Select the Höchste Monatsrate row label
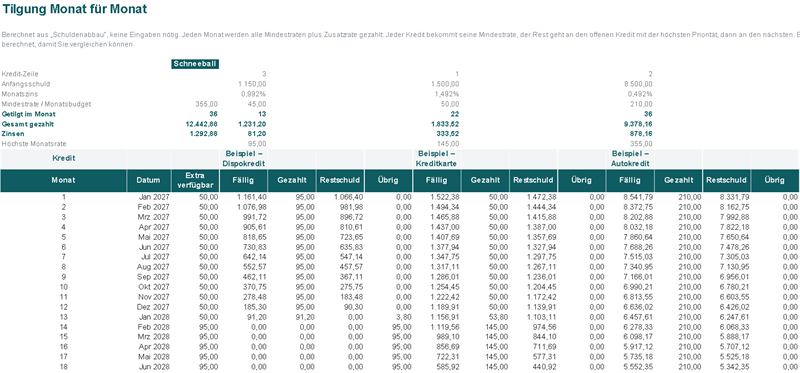 (x=34, y=144)
